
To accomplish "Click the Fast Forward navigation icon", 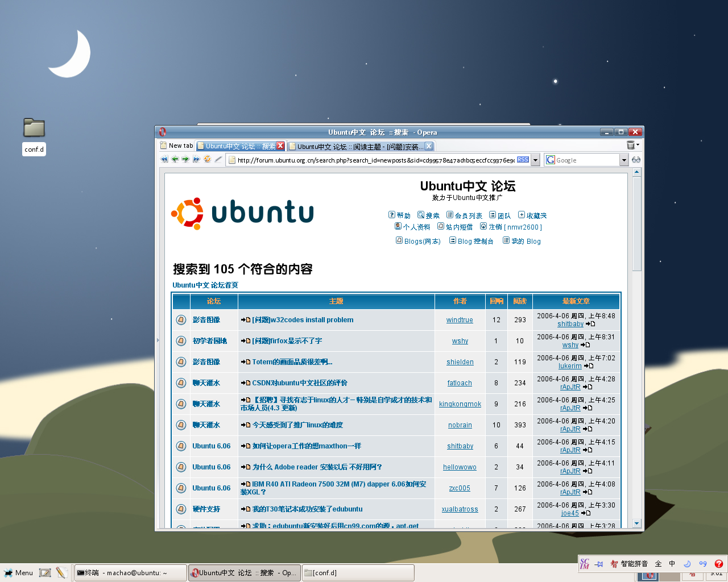I will tap(196, 160).
